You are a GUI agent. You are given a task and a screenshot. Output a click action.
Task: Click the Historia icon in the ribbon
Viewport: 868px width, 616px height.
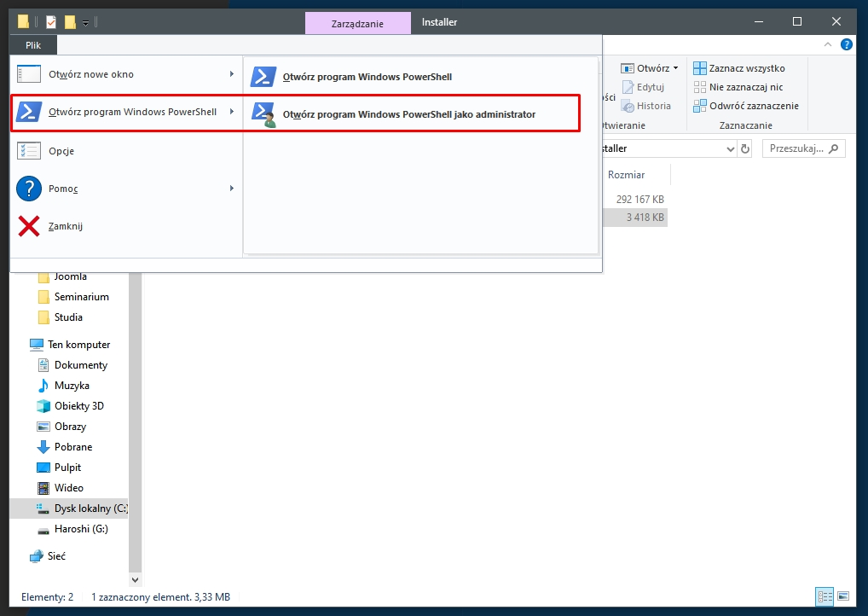point(649,105)
